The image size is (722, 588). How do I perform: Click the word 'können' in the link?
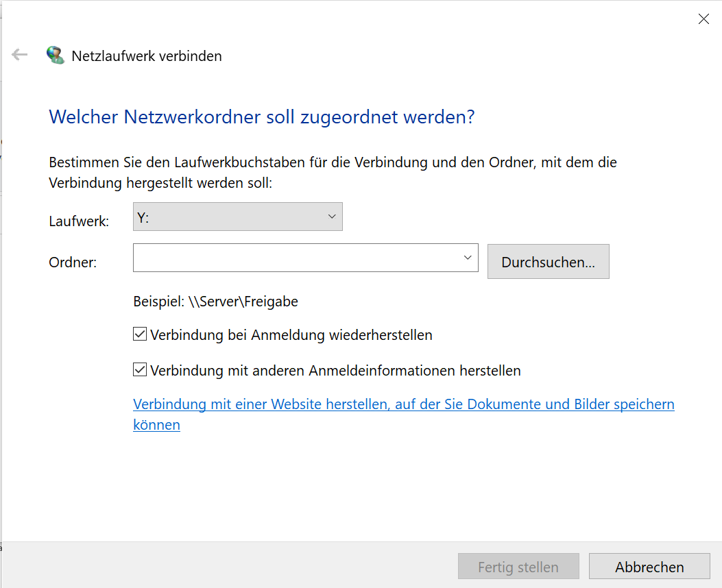pyautogui.click(x=156, y=425)
